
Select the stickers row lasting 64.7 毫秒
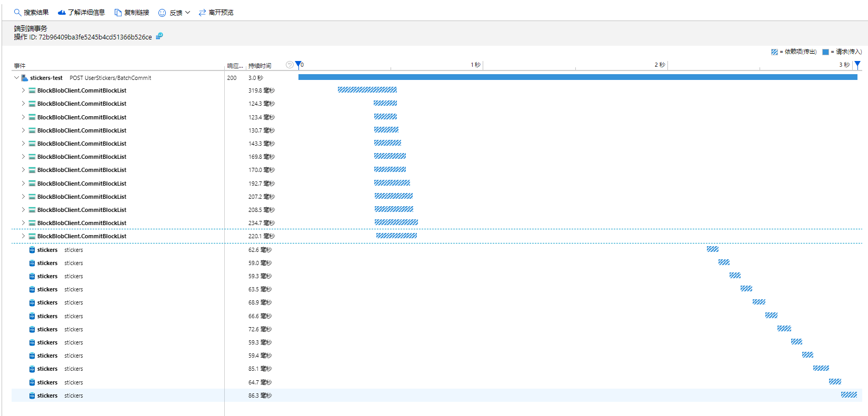click(437, 382)
